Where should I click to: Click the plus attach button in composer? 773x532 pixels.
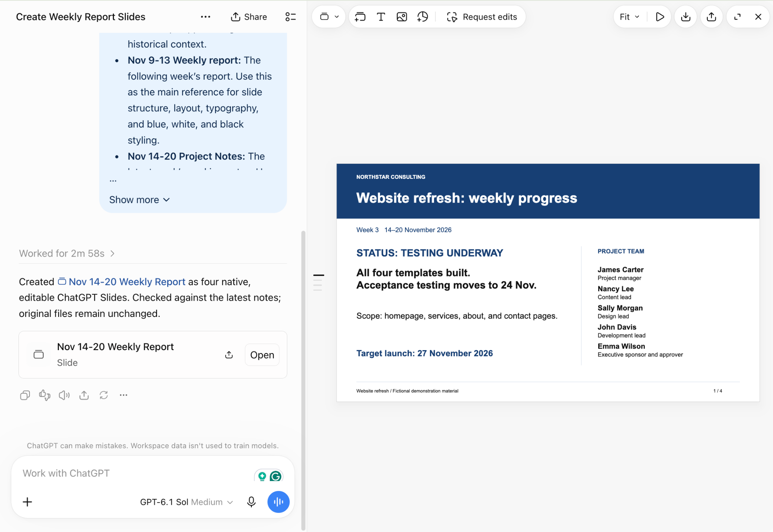pyautogui.click(x=27, y=502)
